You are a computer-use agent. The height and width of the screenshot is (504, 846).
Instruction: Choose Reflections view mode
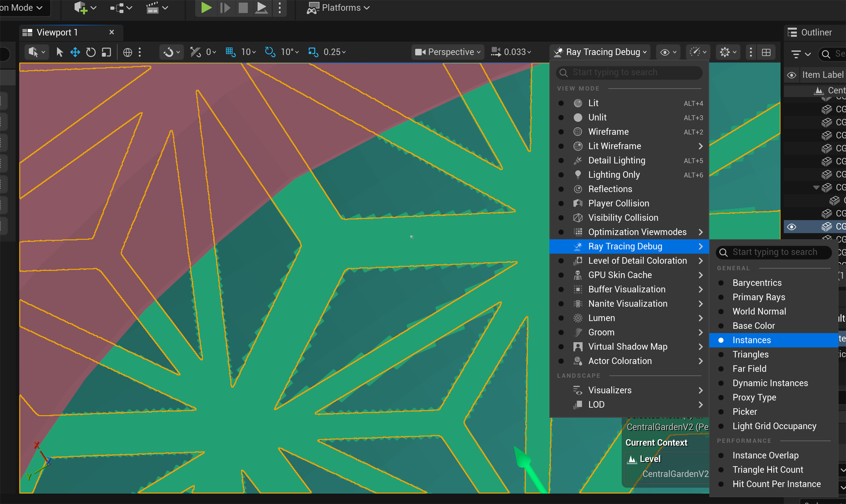point(629,189)
